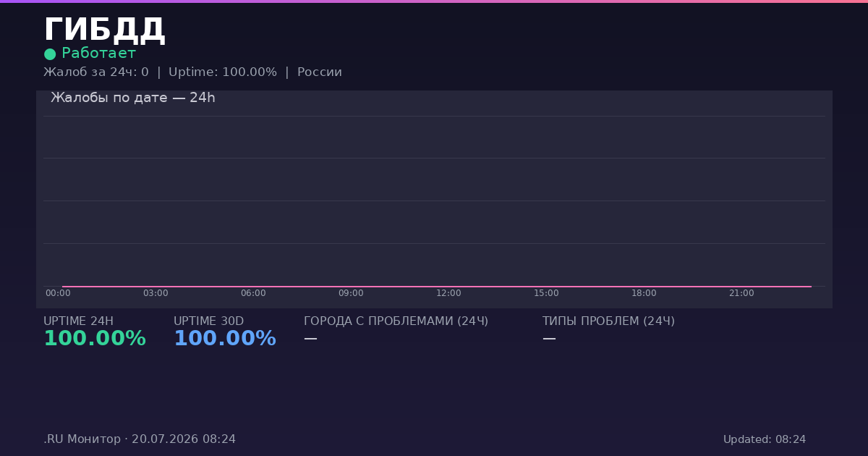Click the blue UPTIME 30D 100.00% value
The width and height of the screenshot is (868, 456).
[x=225, y=339]
